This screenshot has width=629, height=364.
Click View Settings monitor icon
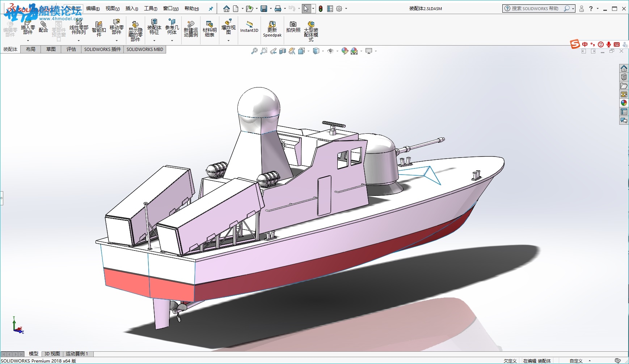[x=369, y=51]
